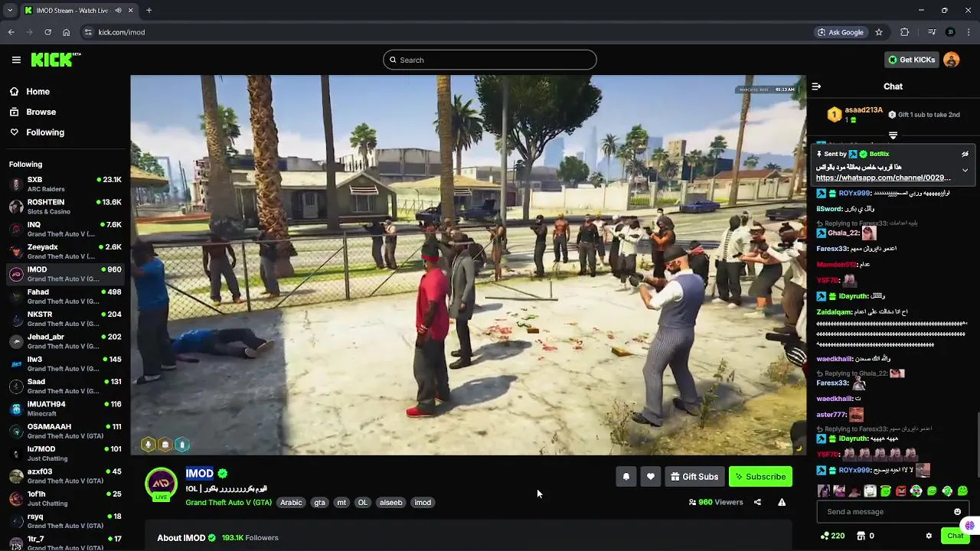
Task: Click the imod tag
Action: pos(423,503)
